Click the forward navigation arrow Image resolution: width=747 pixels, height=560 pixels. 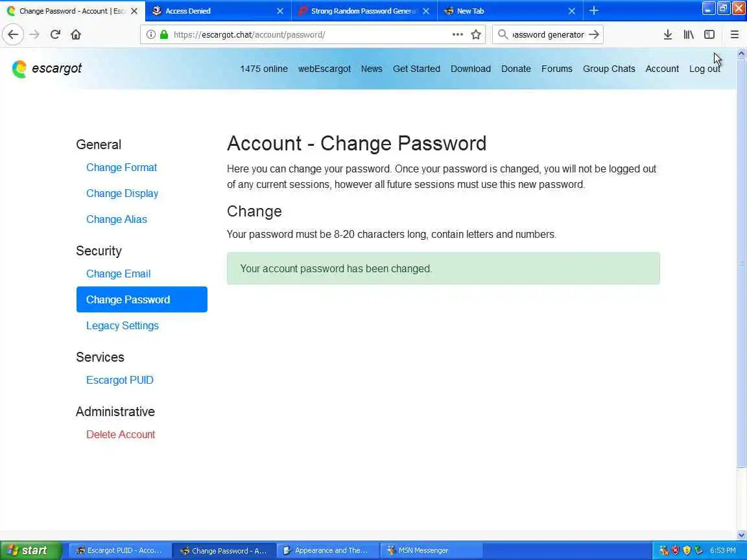(x=34, y=34)
